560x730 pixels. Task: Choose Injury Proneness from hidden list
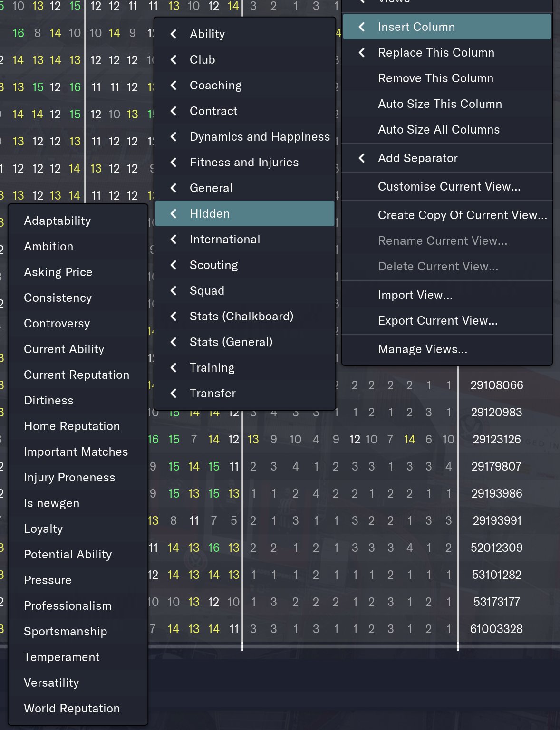click(69, 478)
